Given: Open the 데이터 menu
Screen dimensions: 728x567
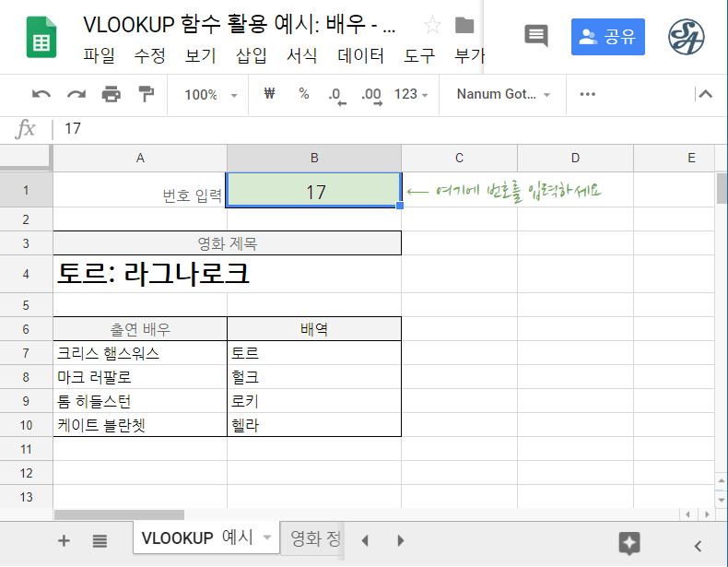Looking at the screenshot, I should [x=360, y=55].
